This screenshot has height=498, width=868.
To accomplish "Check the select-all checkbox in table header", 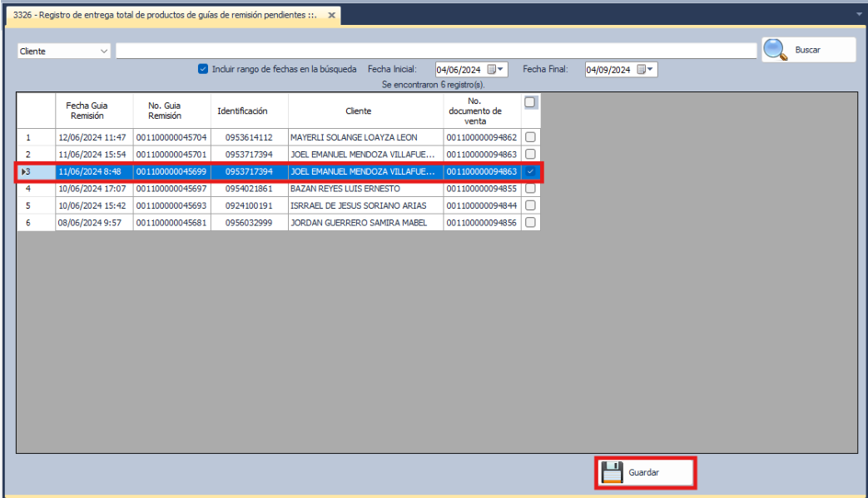I will [x=530, y=102].
